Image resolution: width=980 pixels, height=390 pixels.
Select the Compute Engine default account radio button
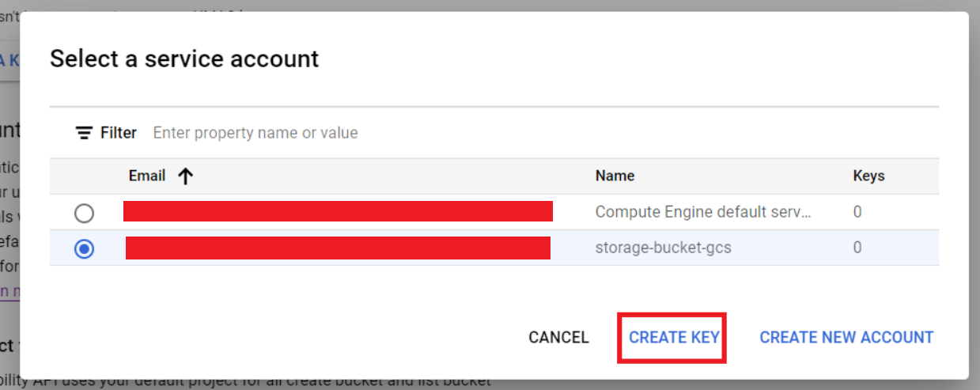84,213
